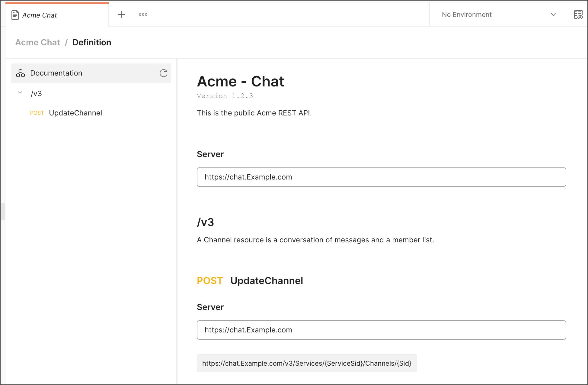Refresh the Documentation sidebar

(163, 73)
